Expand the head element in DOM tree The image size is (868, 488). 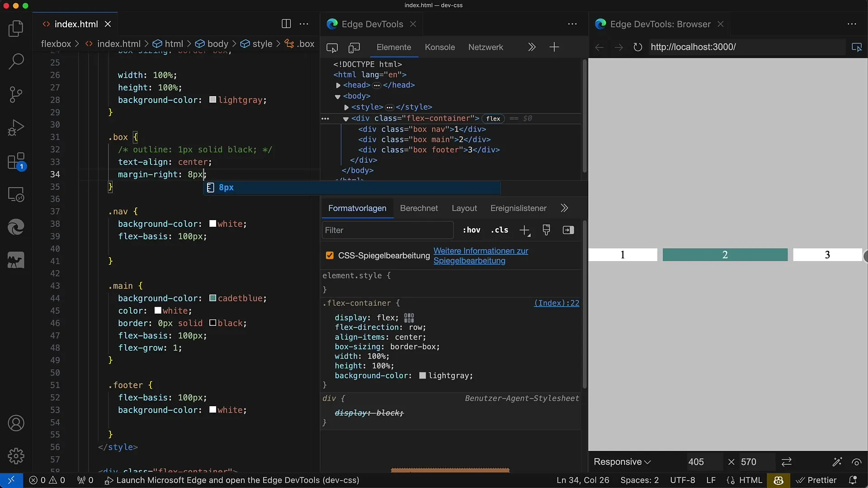(x=338, y=85)
